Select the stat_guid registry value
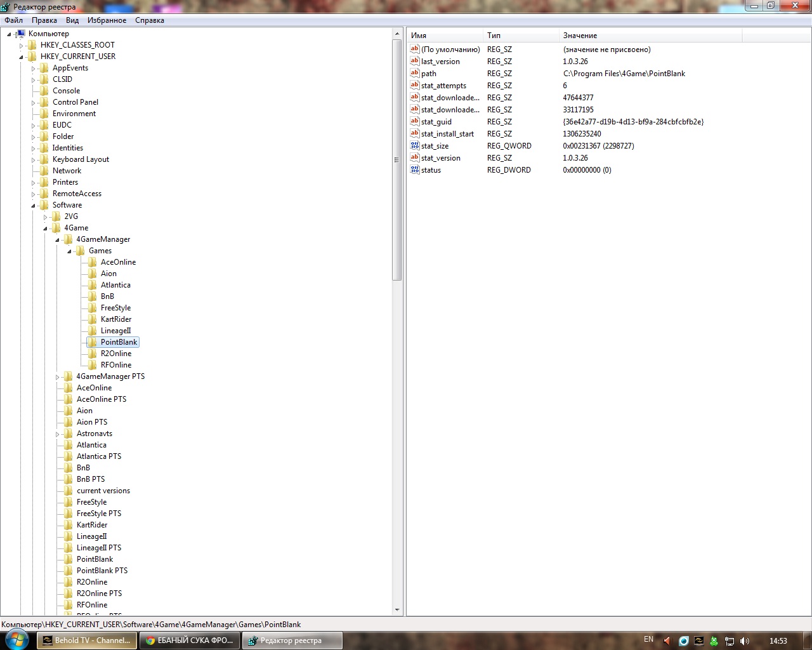The image size is (812, 650). [436, 122]
